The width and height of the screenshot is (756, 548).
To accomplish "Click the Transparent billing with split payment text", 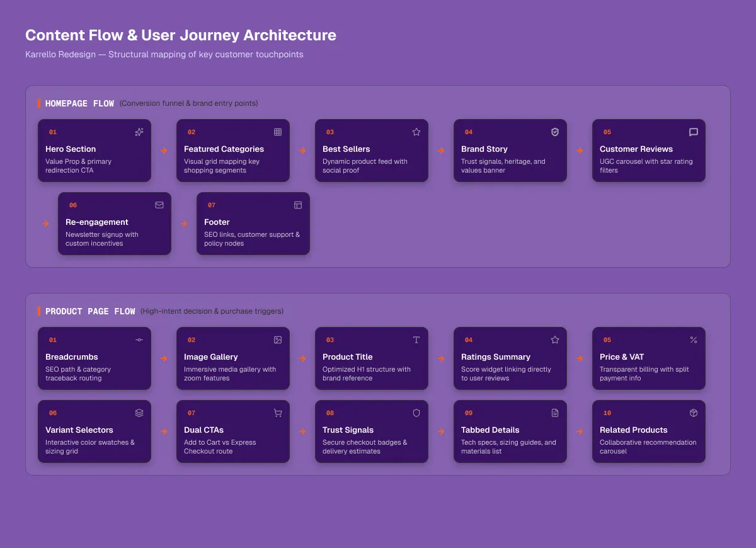I will click(644, 374).
